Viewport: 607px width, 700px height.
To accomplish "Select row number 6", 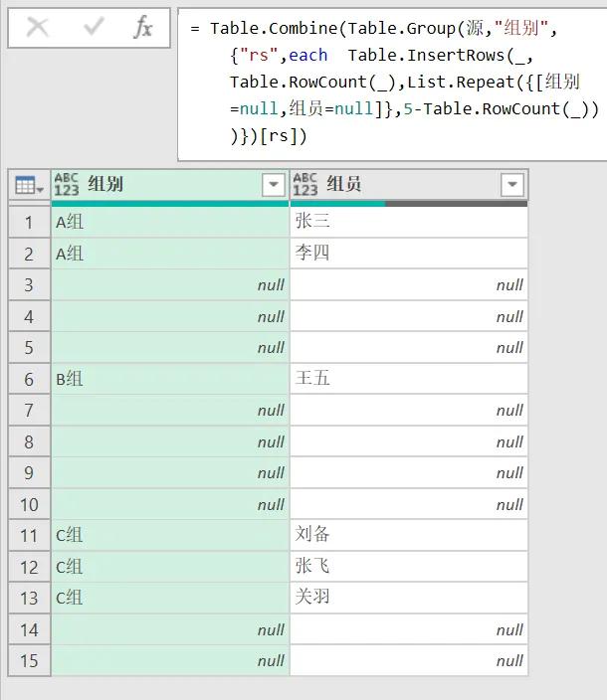I will click(29, 379).
